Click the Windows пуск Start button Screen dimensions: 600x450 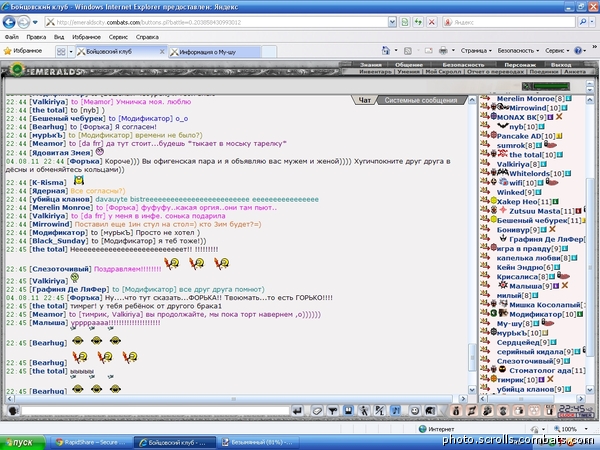(22, 443)
